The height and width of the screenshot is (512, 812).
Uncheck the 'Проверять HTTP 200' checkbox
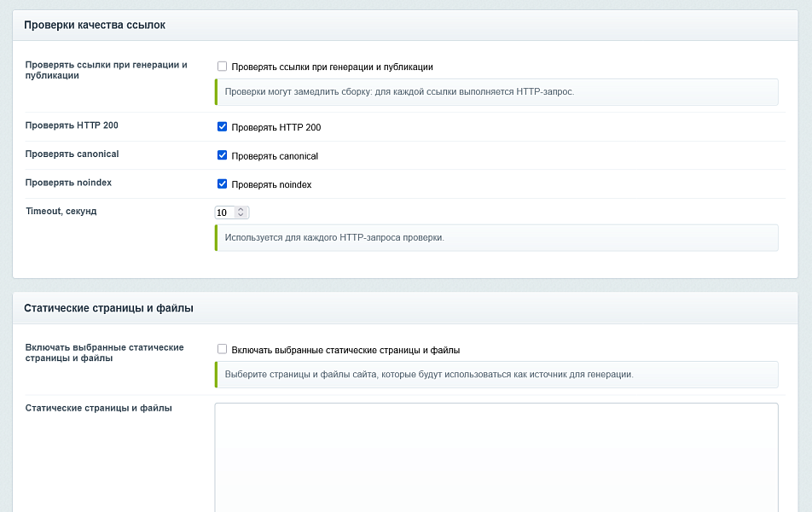point(222,127)
